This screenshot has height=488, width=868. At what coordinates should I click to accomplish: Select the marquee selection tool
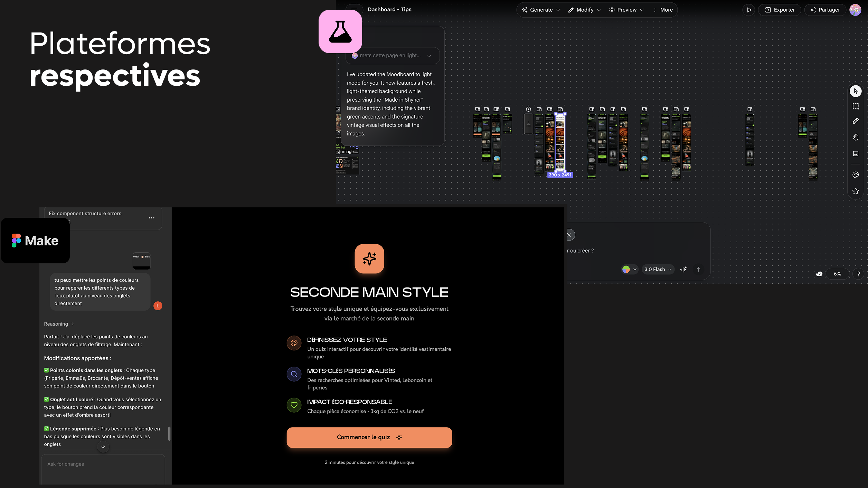pos(856,106)
